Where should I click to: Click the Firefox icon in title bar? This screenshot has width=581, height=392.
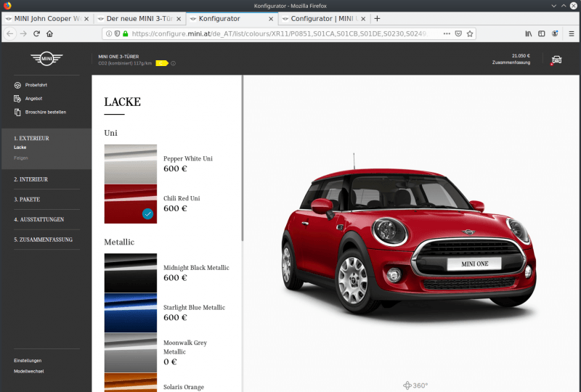[x=7, y=6]
